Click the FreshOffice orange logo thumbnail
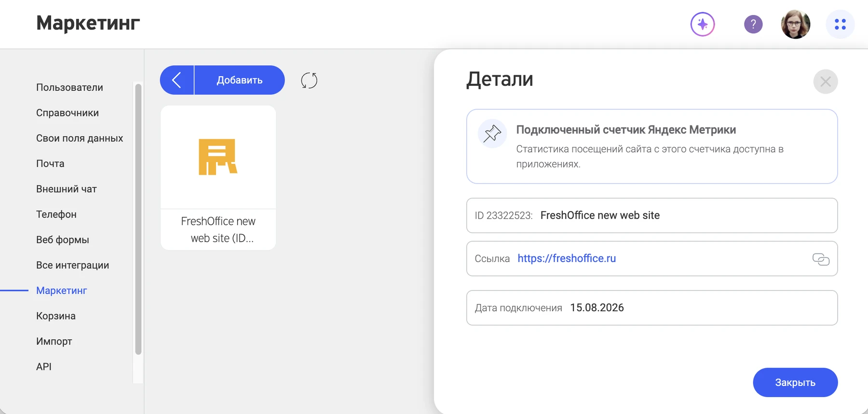868x414 pixels. tap(218, 157)
